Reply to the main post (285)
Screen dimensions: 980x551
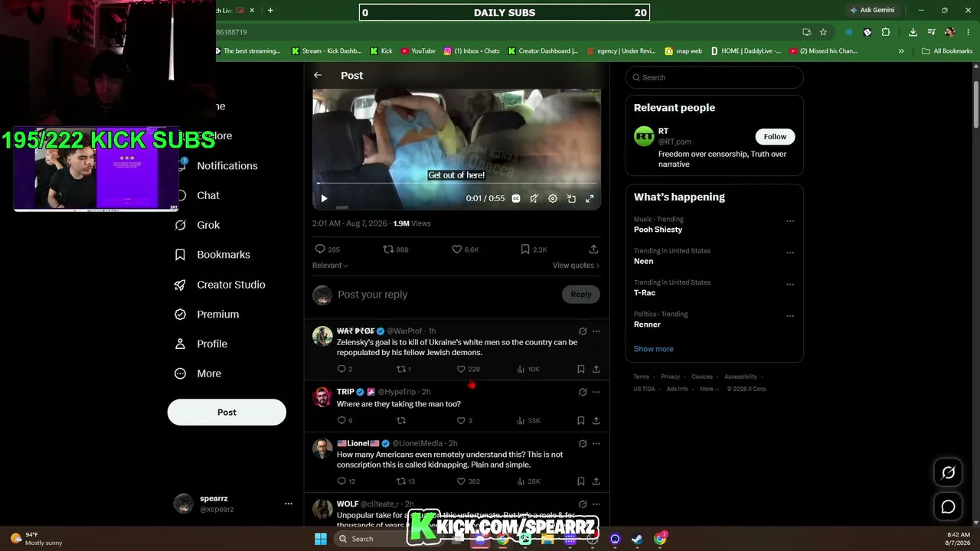coord(327,249)
